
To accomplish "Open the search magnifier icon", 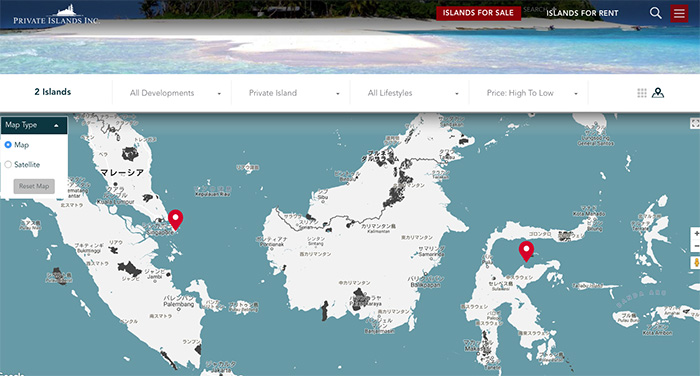I will pos(655,13).
